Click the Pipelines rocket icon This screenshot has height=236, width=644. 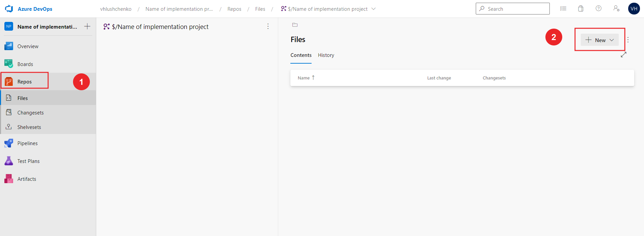[9, 143]
